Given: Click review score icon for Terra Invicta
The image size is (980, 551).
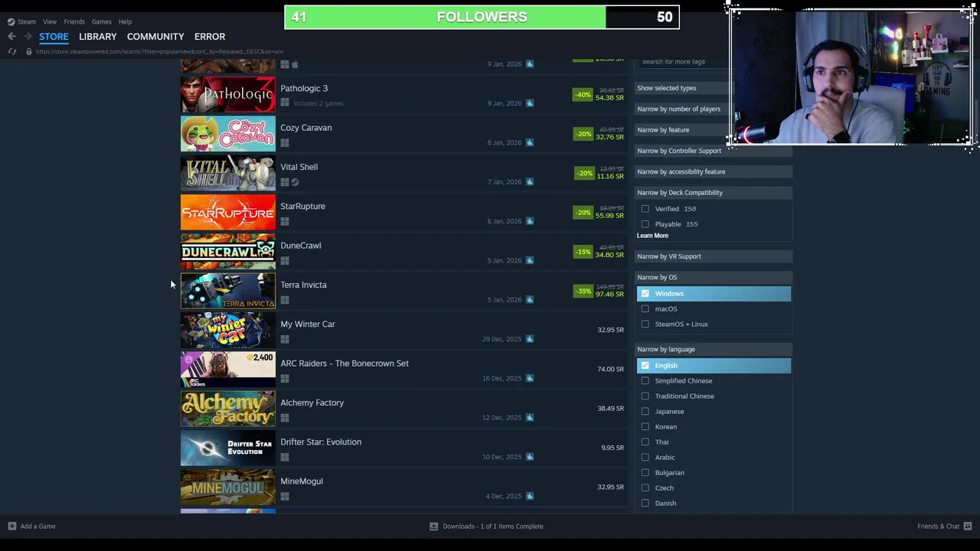Looking at the screenshot, I should [x=530, y=300].
